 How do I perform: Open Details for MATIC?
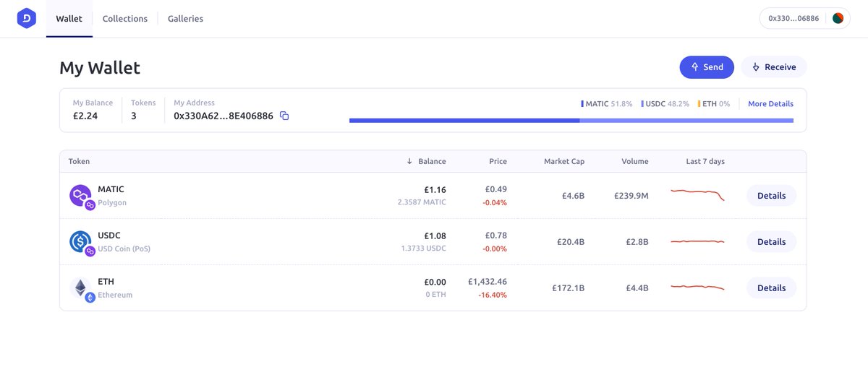(771, 196)
